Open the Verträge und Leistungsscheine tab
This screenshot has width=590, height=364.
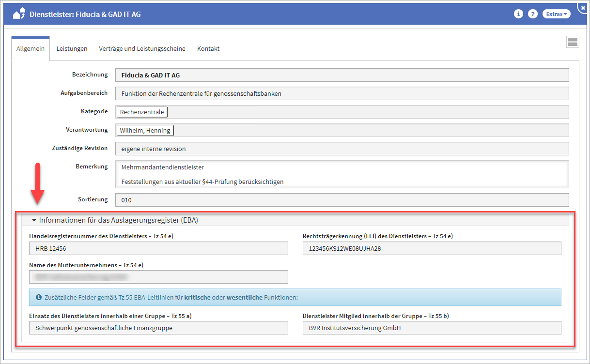pos(142,49)
